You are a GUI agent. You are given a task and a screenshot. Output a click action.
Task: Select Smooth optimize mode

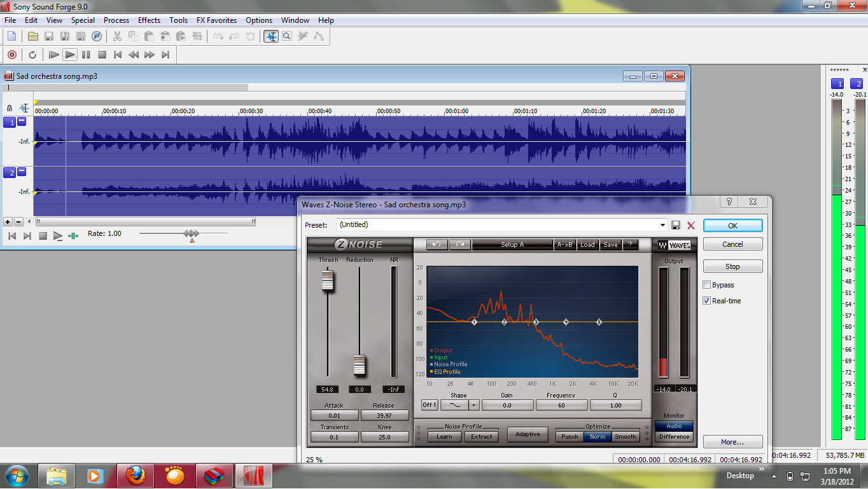pos(626,437)
